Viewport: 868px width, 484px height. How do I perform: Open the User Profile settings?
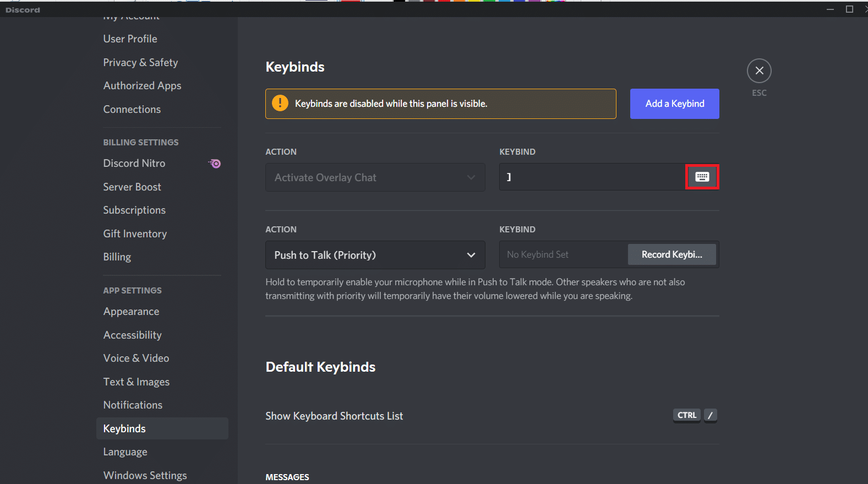[130, 39]
